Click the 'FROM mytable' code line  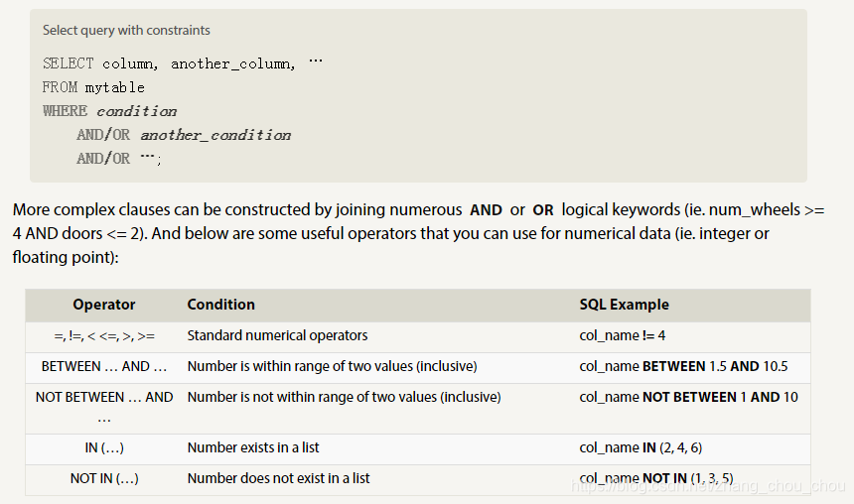pos(93,87)
